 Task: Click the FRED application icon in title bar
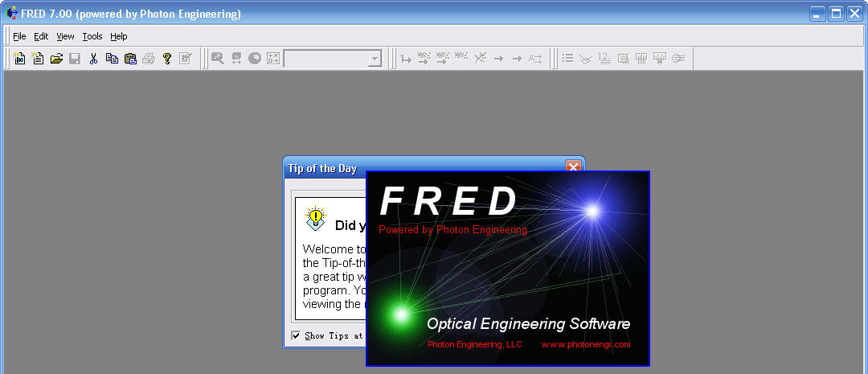coord(11,13)
